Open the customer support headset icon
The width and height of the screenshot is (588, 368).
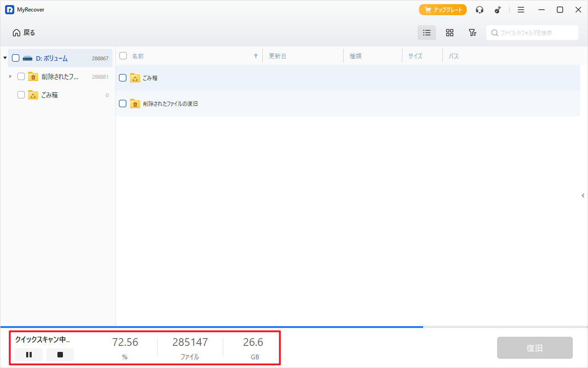point(480,10)
